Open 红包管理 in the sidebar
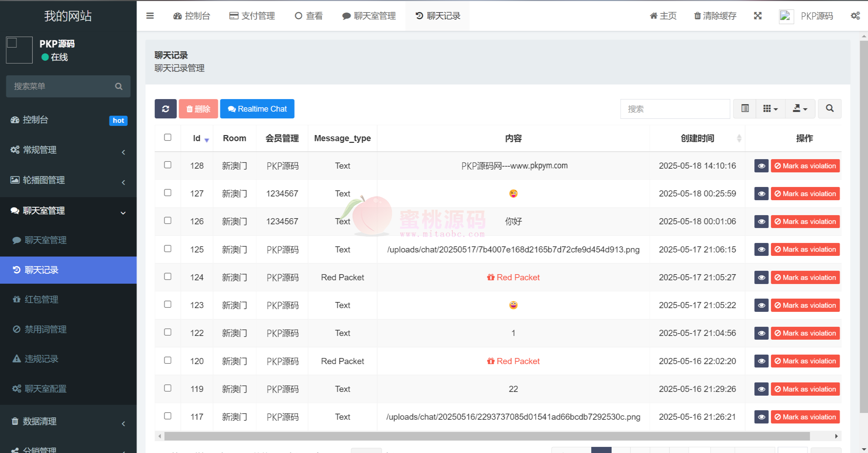868x453 pixels. [41, 299]
